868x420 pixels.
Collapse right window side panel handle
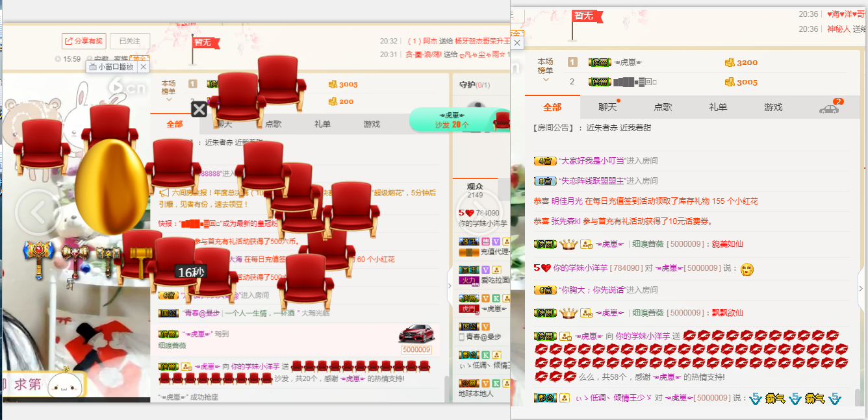pyautogui.click(x=862, y=289)
